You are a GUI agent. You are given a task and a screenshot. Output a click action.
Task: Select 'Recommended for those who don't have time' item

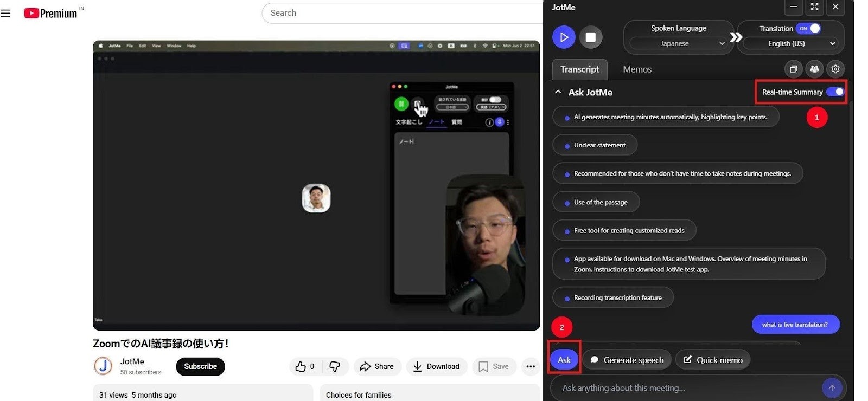click(x=678, y=173)
